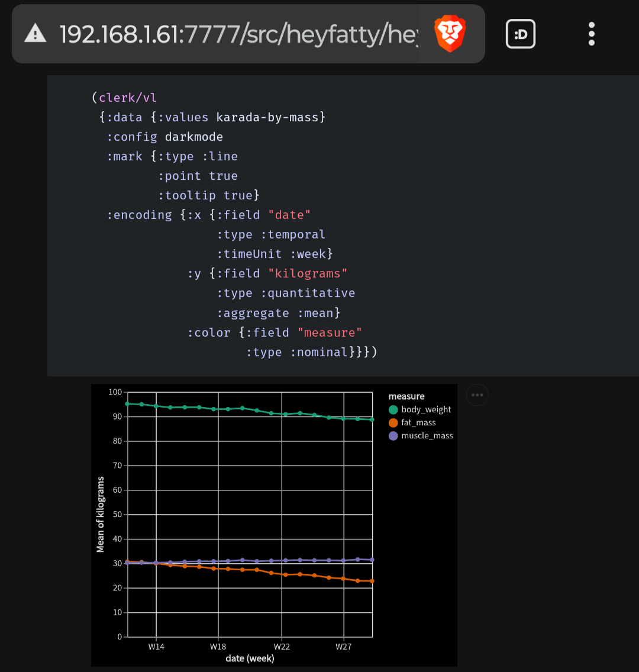This screenshot has height=672, width=639.
Task: Click the :aggregate keyword in code
Action: 253,313
